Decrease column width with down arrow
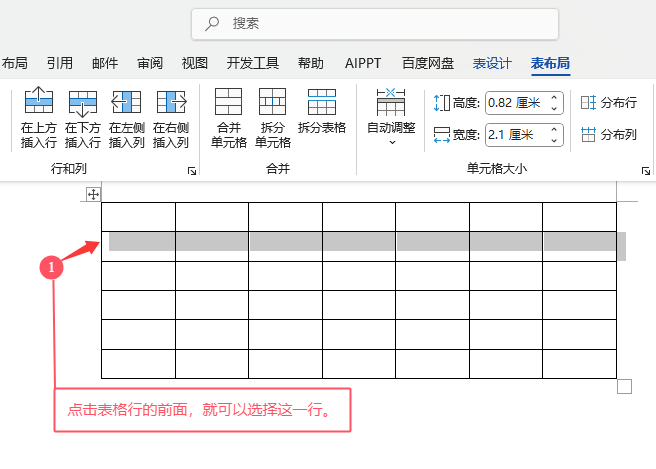Viewport: 656px width, 469px height. coord(554,141)
